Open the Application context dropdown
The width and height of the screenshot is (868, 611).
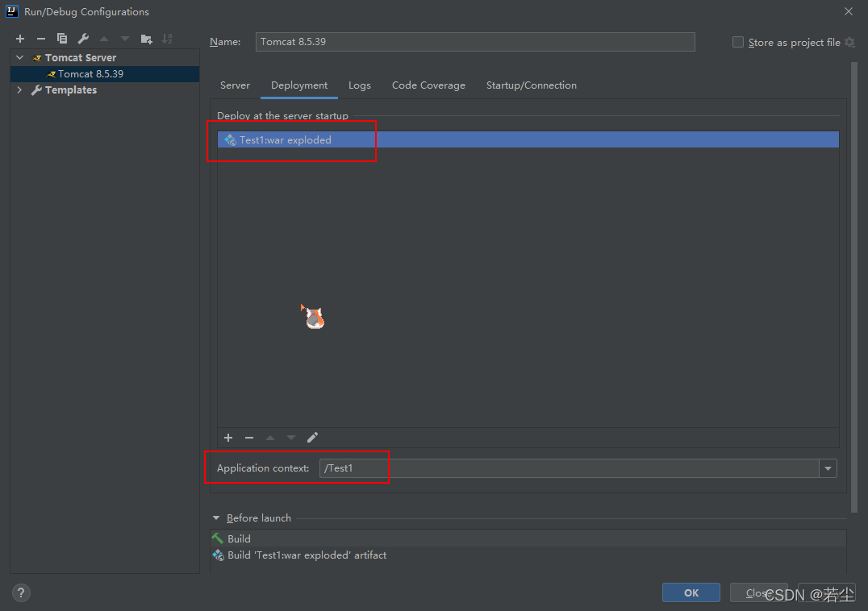click(x=828, y=468)
